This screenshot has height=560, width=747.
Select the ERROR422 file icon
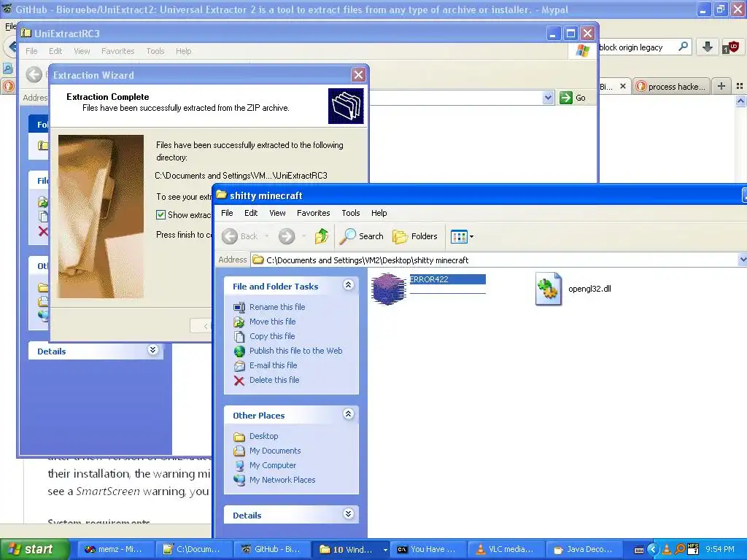[x=388, y=289]
